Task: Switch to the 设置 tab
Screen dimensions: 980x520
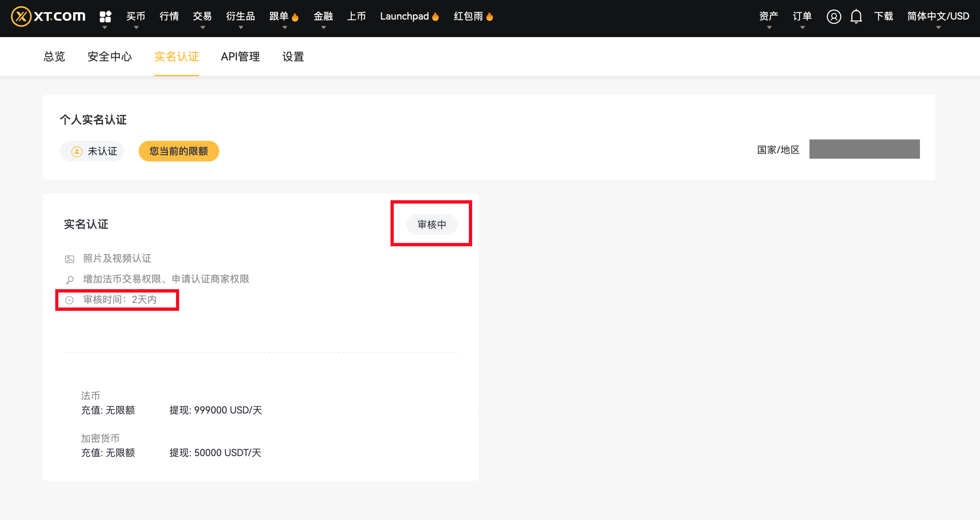Action: click(293, 57)
